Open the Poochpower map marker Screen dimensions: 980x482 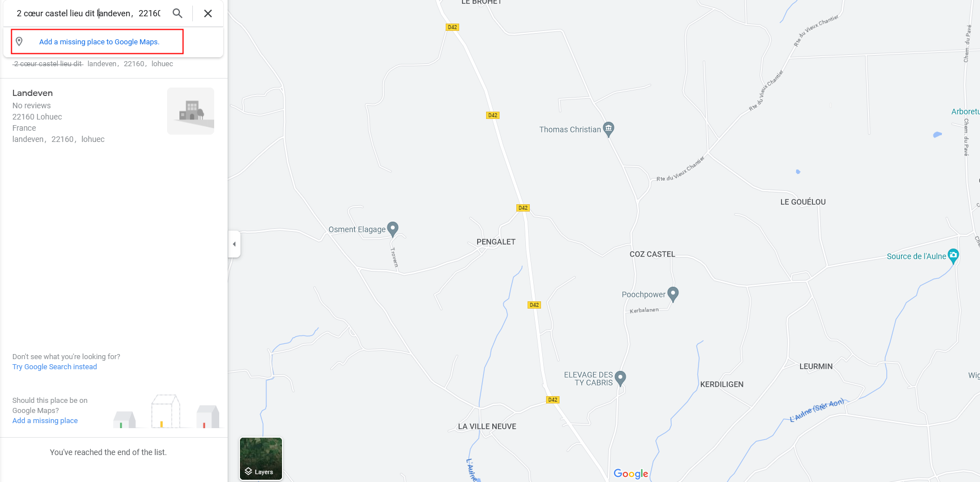click(673, 294)
